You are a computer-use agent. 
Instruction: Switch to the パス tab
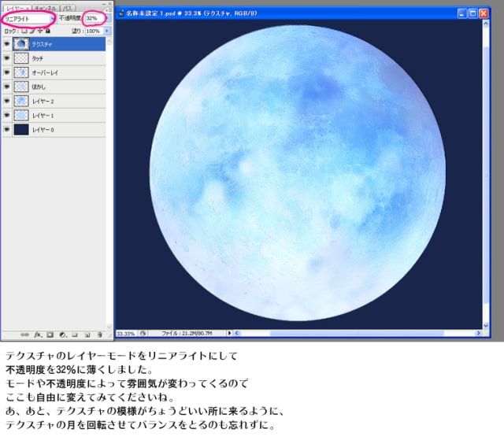pos(67,8)
